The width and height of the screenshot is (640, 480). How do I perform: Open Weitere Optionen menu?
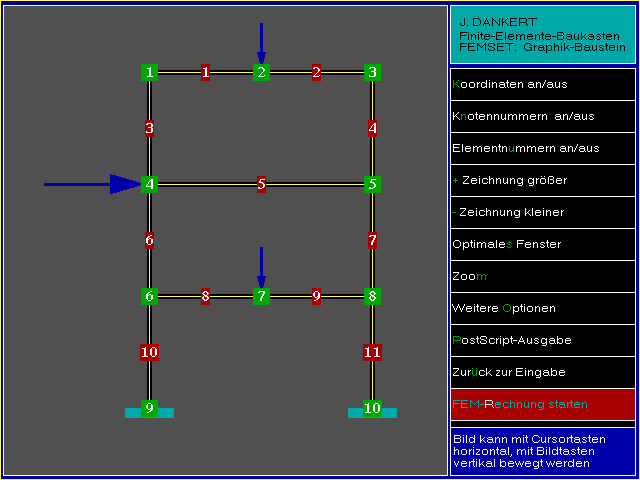tap(542, 308)
